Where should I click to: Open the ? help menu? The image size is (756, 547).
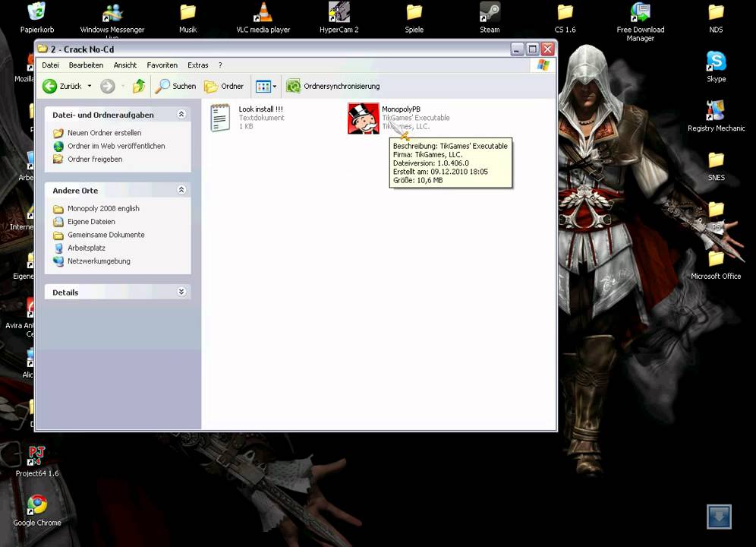tap(220, 65)
